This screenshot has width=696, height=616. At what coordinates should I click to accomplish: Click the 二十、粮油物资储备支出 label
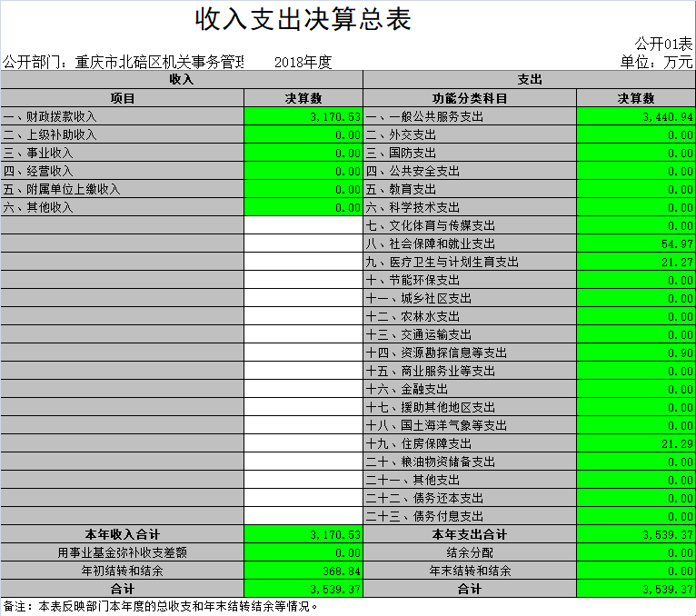click(430, 462)
